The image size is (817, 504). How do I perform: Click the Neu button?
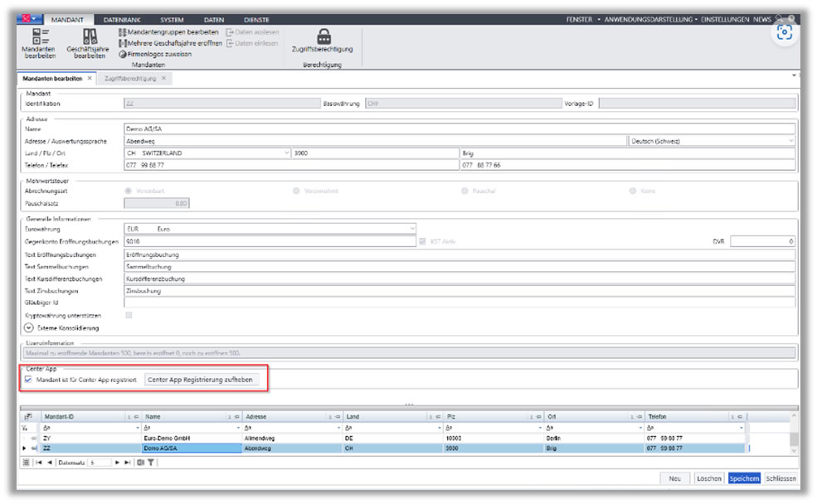pos(675,478)
